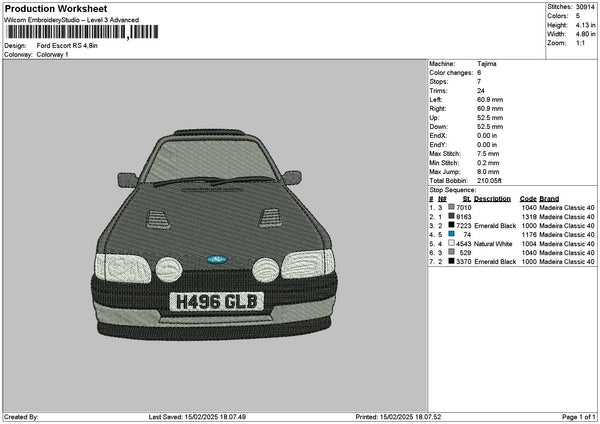Click the Stop Sequence heading

tap(453, 189)
